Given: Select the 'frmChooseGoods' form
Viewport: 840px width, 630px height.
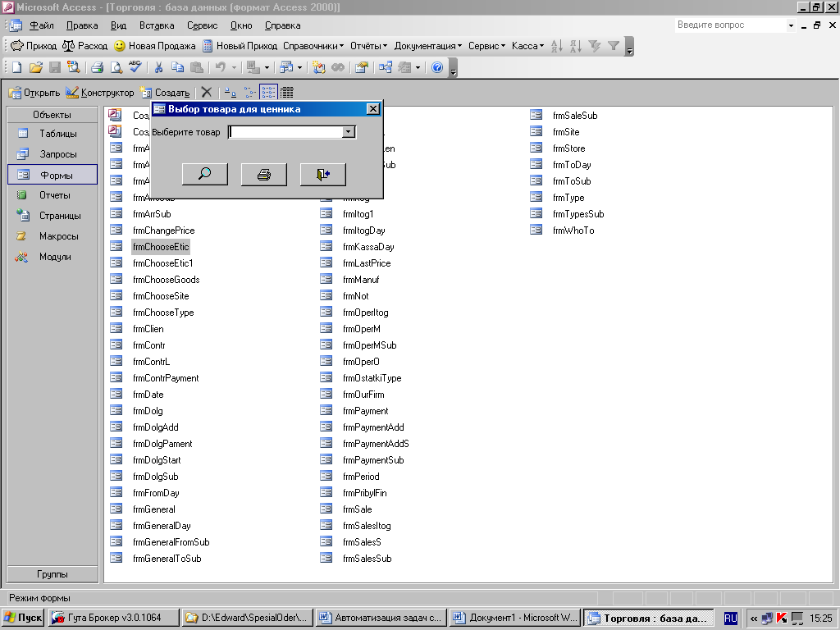Looking at the screenshot, I should click(166, 280).
